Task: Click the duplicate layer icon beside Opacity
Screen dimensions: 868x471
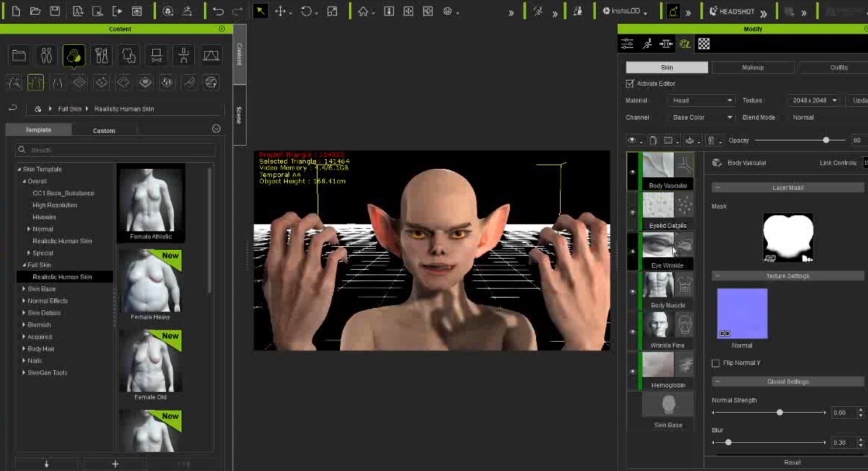Action: click(x=653, y=140)
